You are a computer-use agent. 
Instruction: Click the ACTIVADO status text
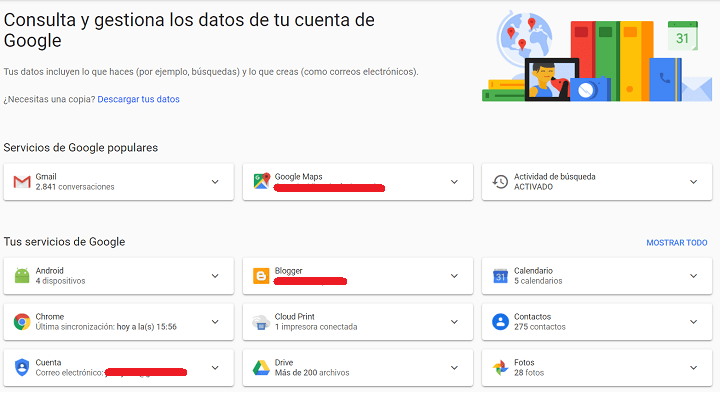click(x=533, y=187)
